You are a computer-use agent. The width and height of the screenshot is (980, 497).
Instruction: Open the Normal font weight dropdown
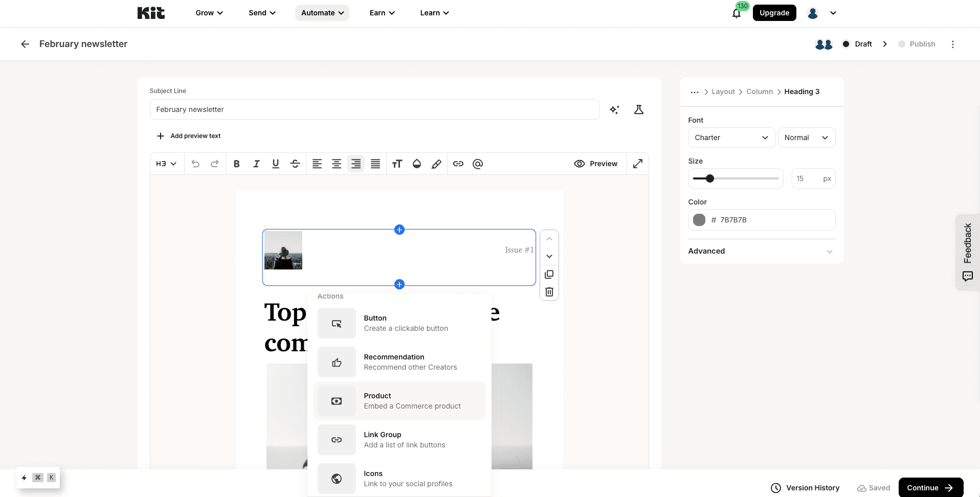point(807,138)
